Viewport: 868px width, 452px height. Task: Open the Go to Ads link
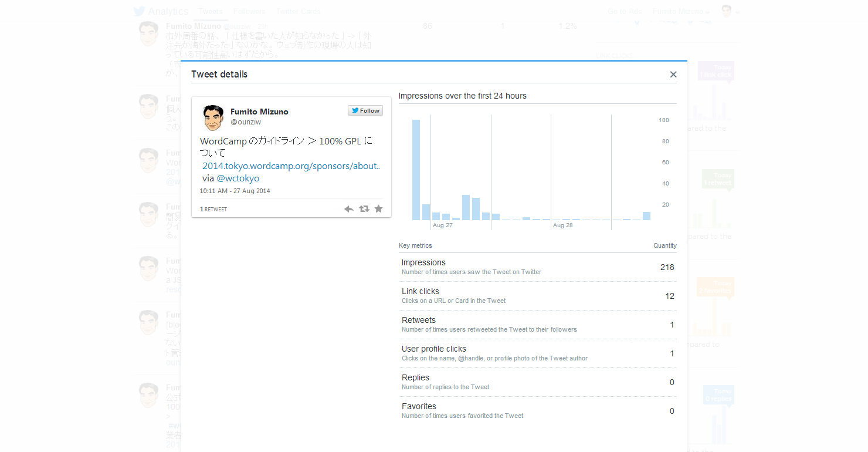coord(625,11)
